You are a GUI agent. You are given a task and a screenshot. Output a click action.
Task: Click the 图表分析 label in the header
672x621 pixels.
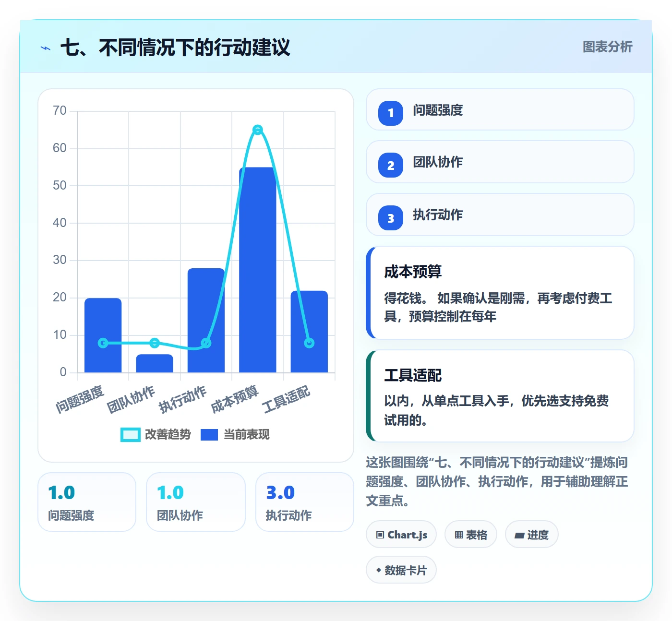607,47
